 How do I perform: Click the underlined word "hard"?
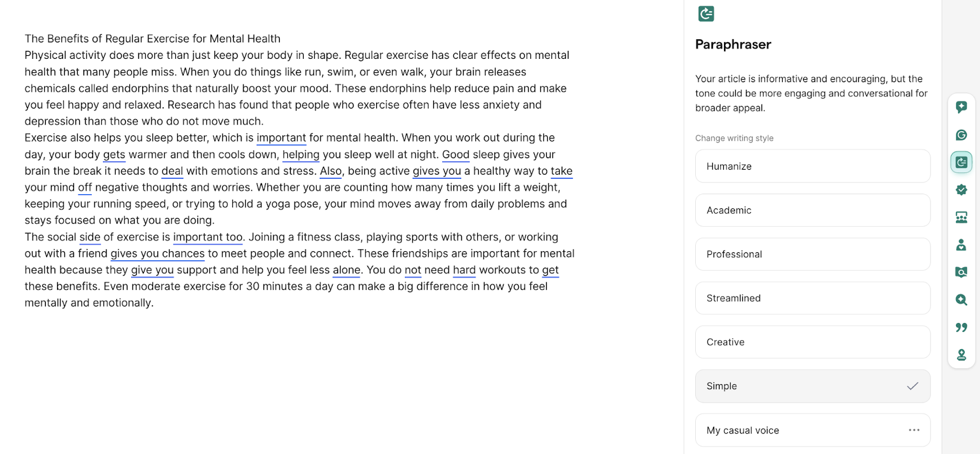(464, 270)
